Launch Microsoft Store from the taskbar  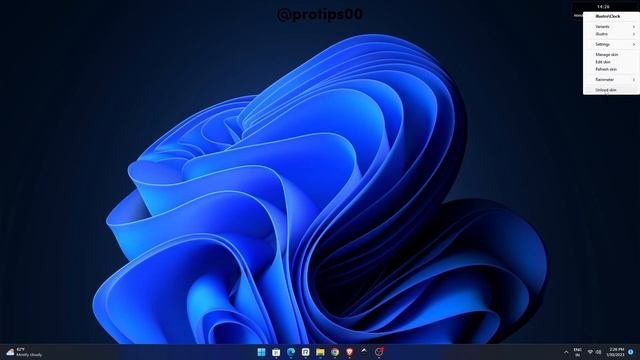pos(276,352)
